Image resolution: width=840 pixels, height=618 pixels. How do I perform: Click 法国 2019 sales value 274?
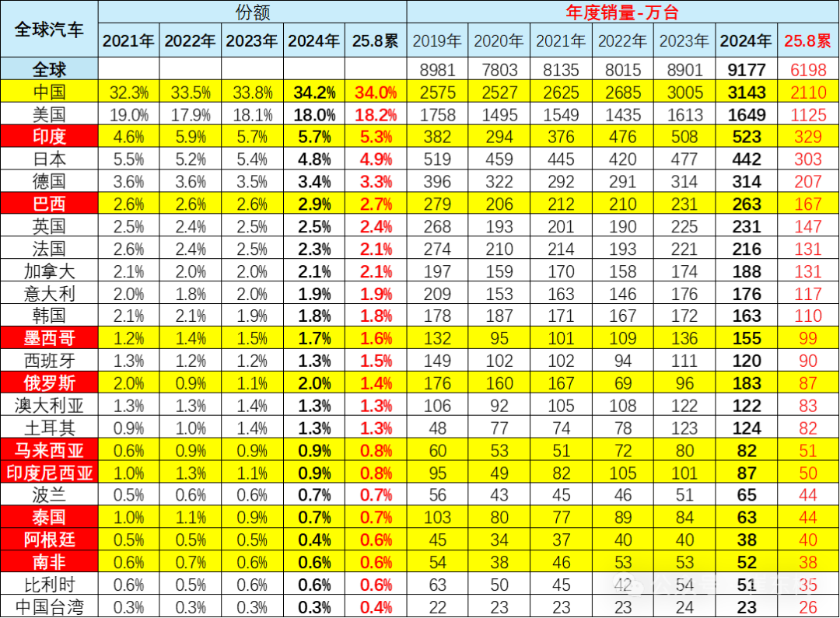click(437, 249)
